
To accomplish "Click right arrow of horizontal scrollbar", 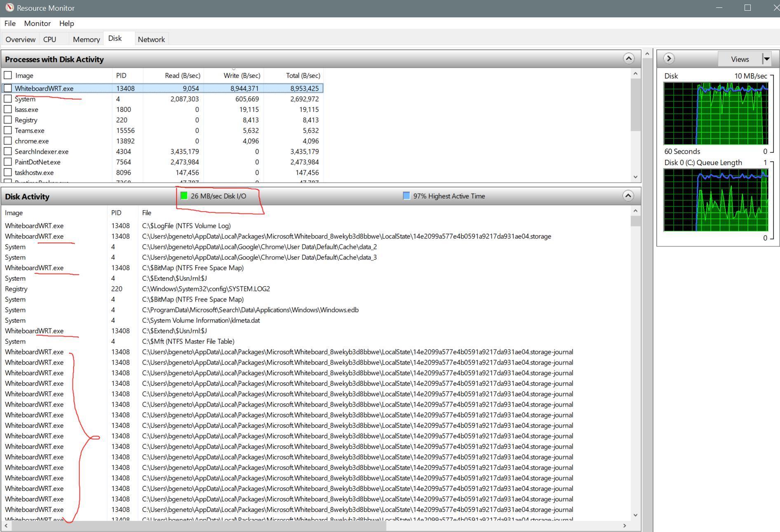I will pos(625,525).
